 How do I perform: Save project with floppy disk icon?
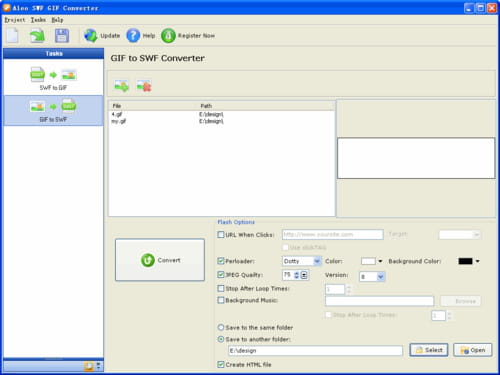pyautogui.click(x=62, y=35)
